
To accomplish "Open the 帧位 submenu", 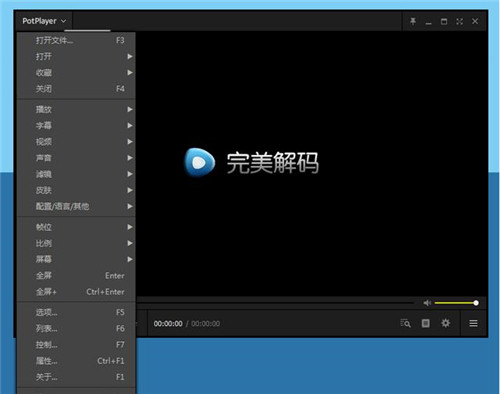I will point(76,227).
